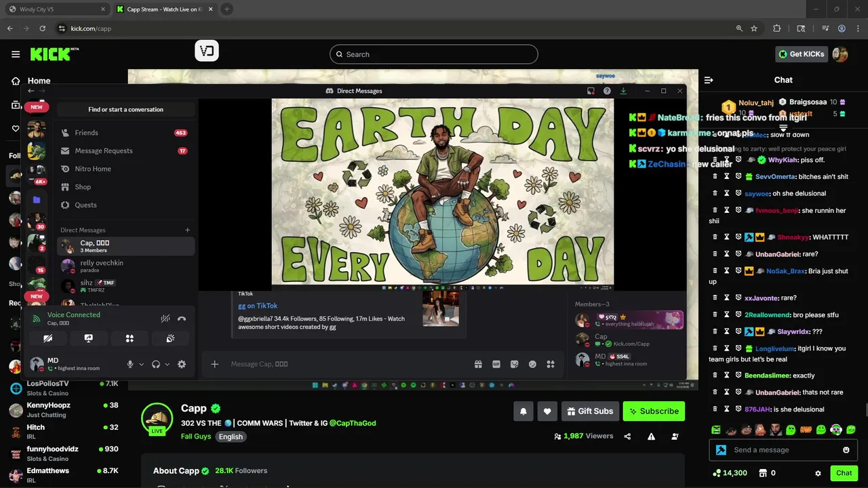The height and width of the screenshot is (488, 868).
Task: Mute the Discord microphone
Action: 130,364
